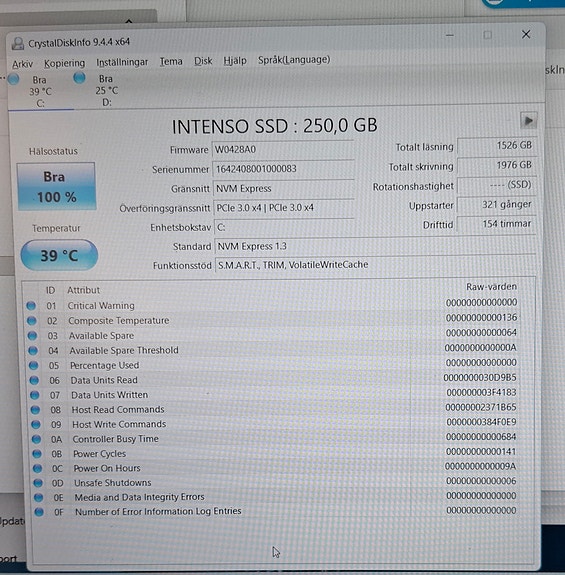Click the status dot for Available Spare row 03

pyautogui.click(x=32, y=336)
